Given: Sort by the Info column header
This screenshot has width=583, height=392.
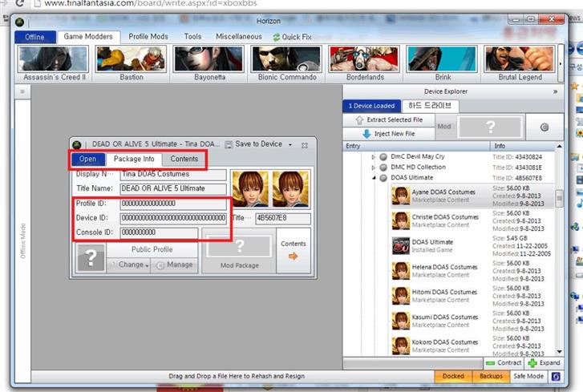Looking at the screenshot, I should pyautogui.click(x=522, y=146).
